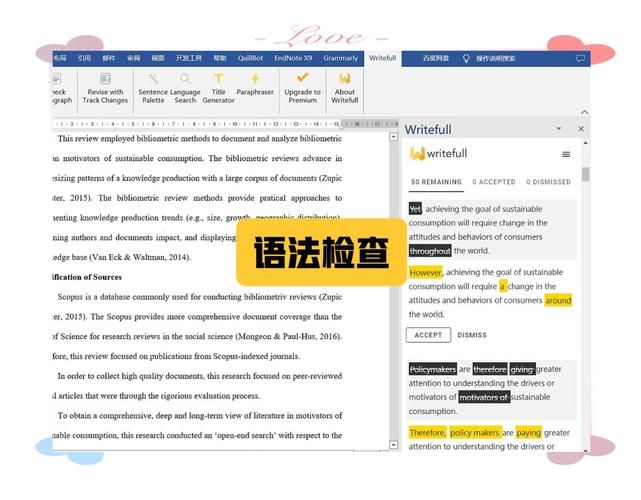Switch to the Writefull ribbon tab
641x500 pixels.
pos(382,58)
